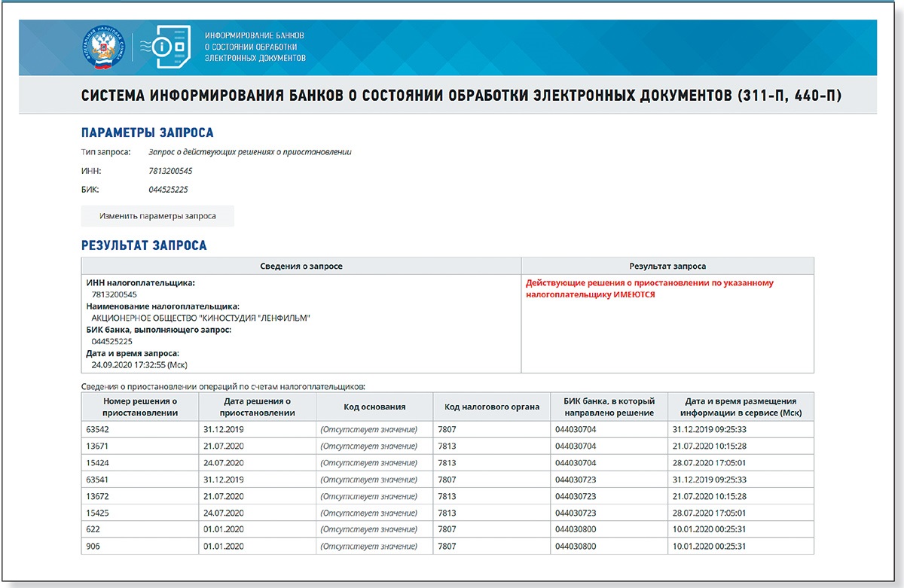This screenshot has height=588, width=904.
Task: Click the "Код налогового органа" column header
Action: tap(492, 407)
